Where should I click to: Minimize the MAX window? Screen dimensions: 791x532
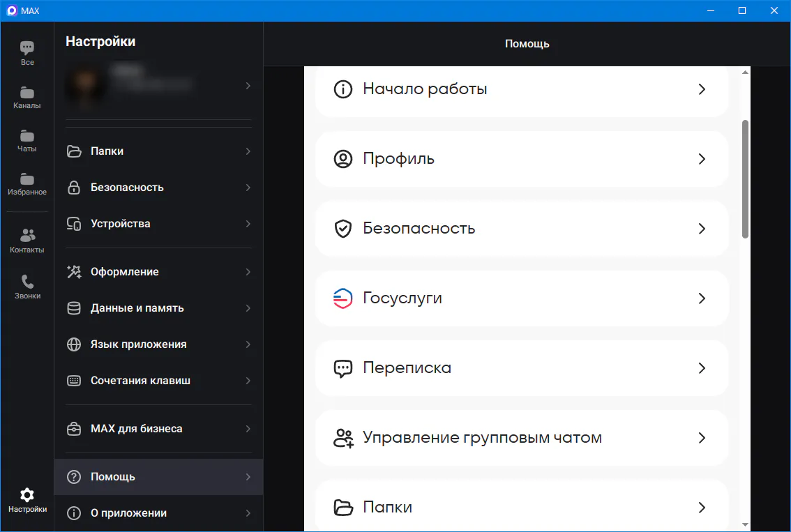coord(711,10)
